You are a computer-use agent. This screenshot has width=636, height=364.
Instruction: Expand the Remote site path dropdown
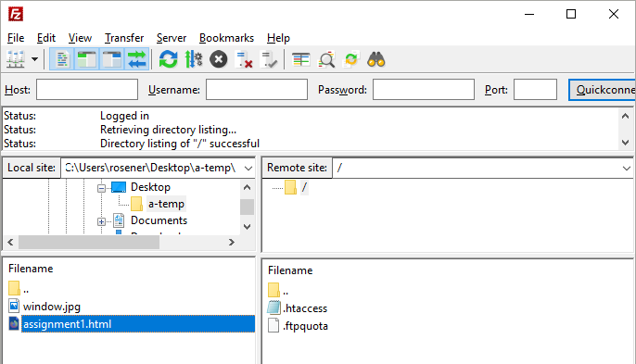pos(627,168)
